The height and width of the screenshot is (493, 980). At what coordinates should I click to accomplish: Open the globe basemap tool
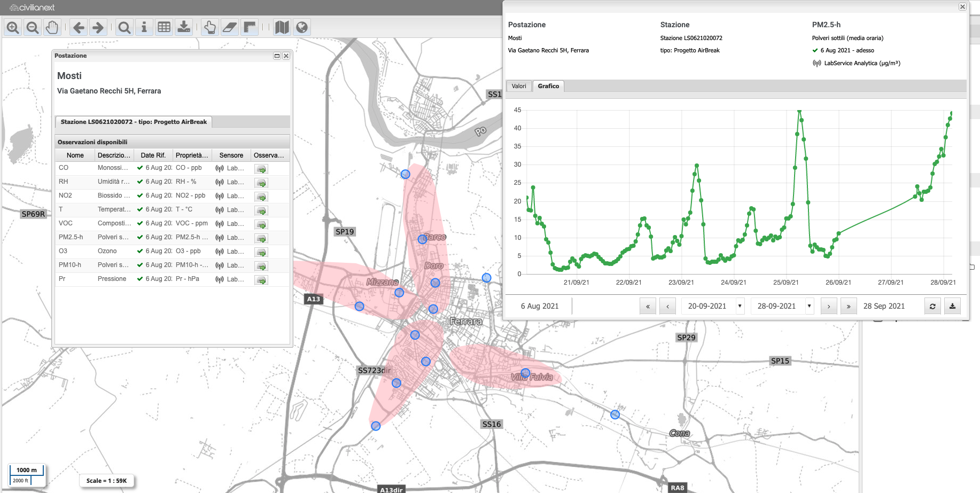[x=302, y=27]
